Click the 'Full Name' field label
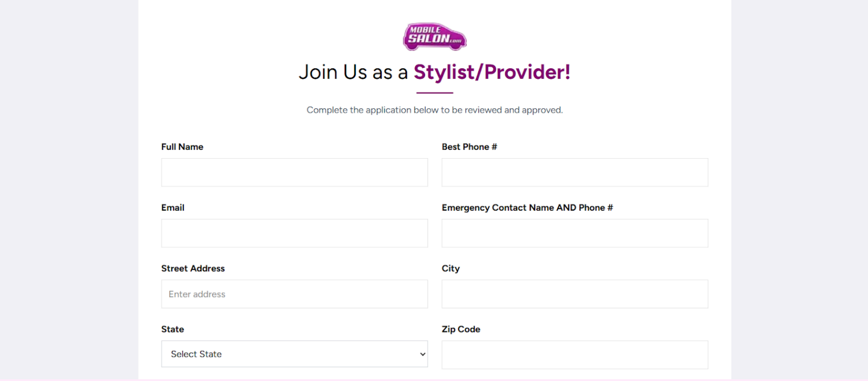The width and height of the screenshot is (868, 381). (x=182, y=147)
